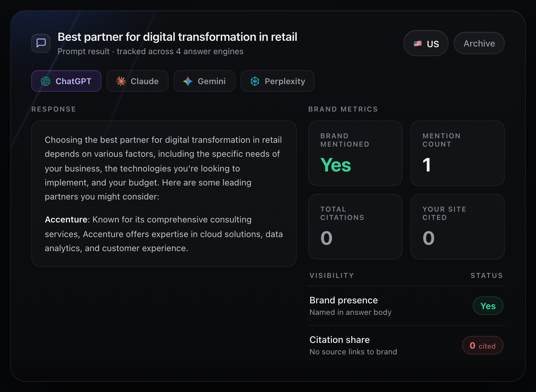Click the STATUS column header

tap(487, 276)
